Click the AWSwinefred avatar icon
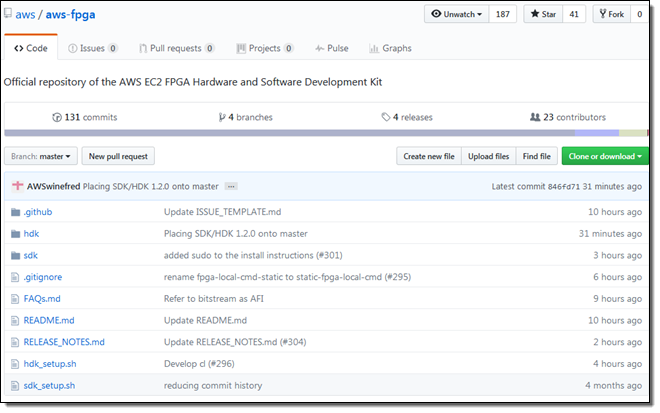 17,186
